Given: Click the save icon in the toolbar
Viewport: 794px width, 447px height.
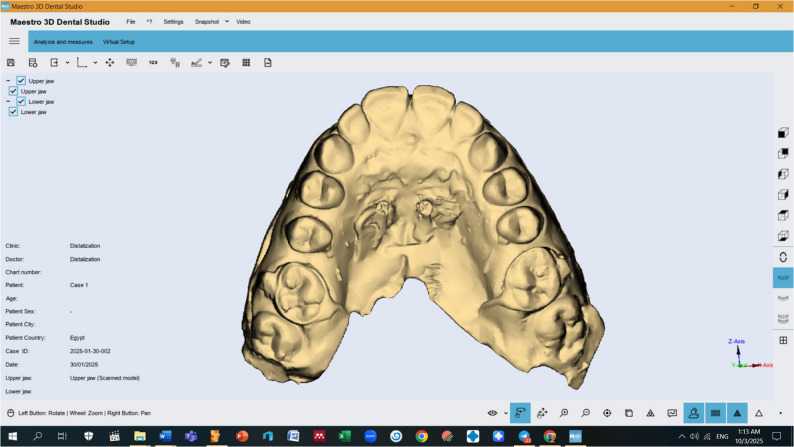Looking at the screenshot, I should coord(11,63).
